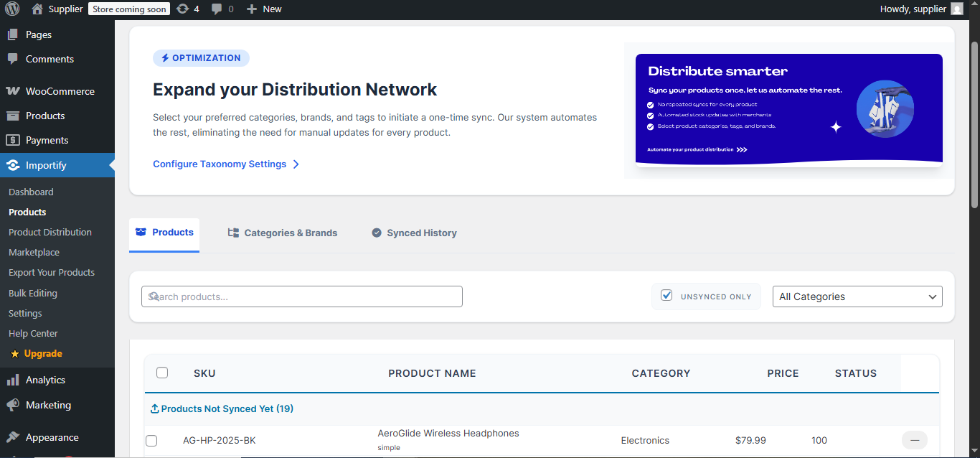
Task: Click the Appearance brush icon
Action: pyautogui.click(x=13, y=437)
